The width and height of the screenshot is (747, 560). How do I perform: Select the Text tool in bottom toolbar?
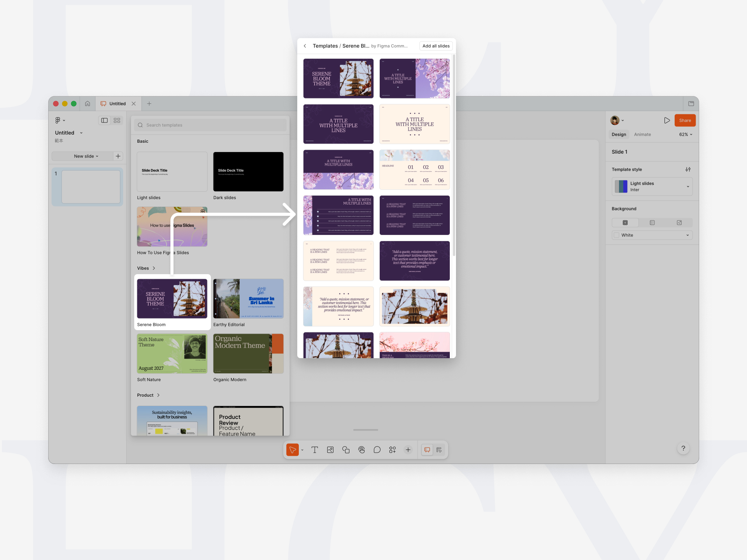tap(315, 450)
